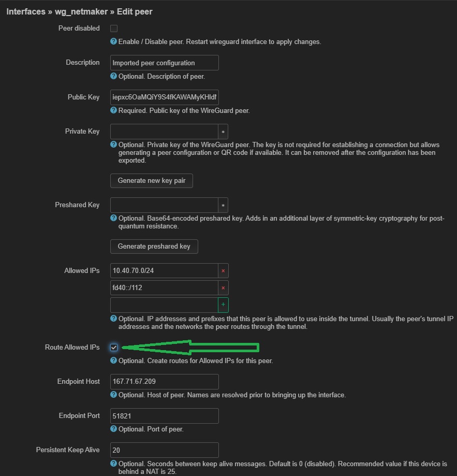Screen dimensions: 457x476
Task: Click the help icon under Persistent Keep Alive
Action: [x=114, y=464]
